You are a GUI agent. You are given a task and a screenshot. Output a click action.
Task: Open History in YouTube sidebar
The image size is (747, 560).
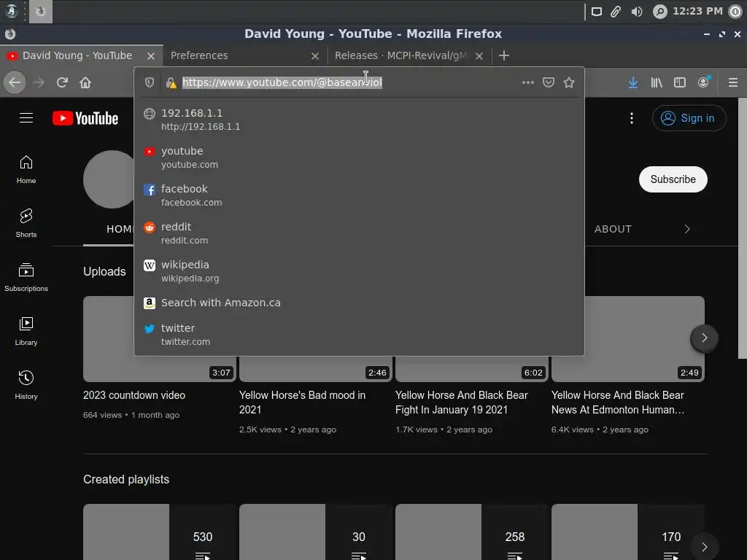[x=26, y=385]
